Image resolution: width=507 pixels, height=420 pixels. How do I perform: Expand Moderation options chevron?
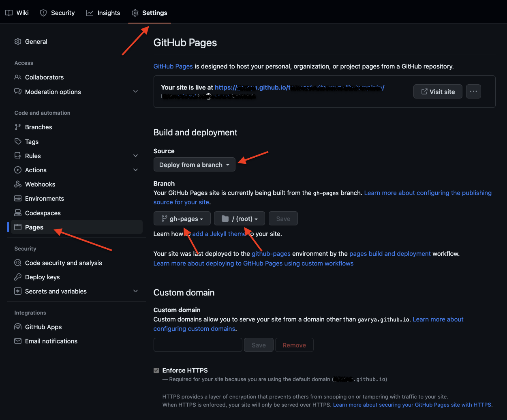click(x=136, y=92)
